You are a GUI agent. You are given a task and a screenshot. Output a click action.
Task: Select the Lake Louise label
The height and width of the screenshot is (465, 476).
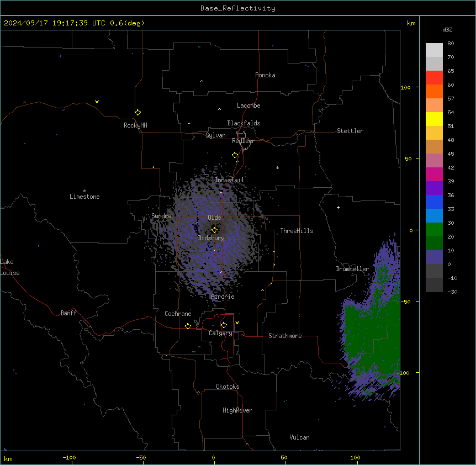pyautogui.click(x=10, y=267)
